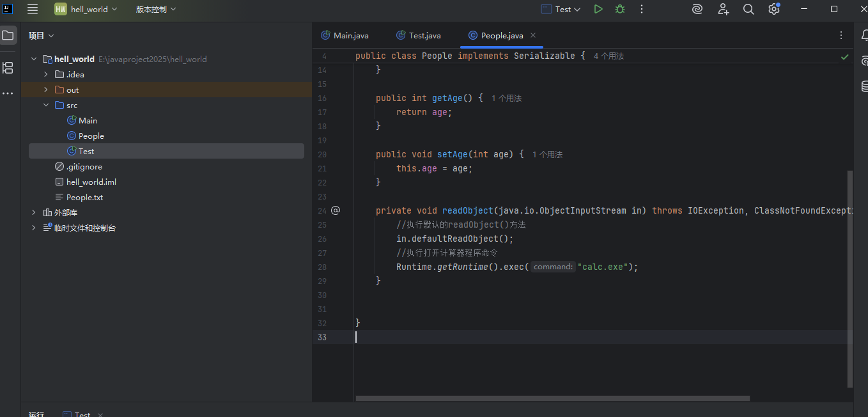The height and width of the screenshot is (417, 868).
Task: Toggle the Project tool window folder icon
Action: (8, 35)
